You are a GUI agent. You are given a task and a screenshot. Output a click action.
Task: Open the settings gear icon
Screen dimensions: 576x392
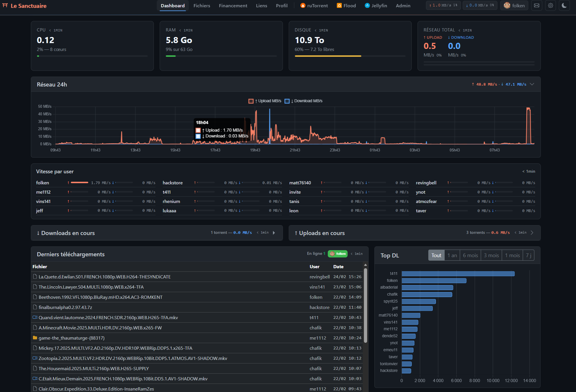pos(550,5)
